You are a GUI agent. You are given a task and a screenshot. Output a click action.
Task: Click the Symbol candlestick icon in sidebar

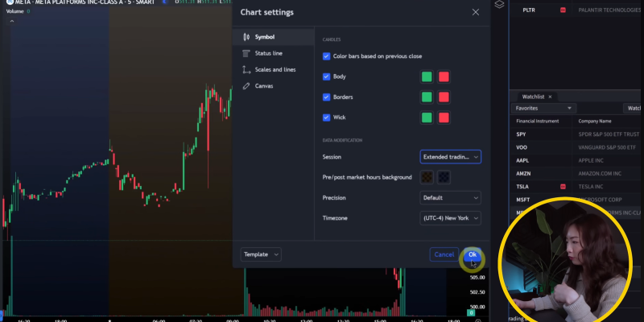(x=247, y=37)
